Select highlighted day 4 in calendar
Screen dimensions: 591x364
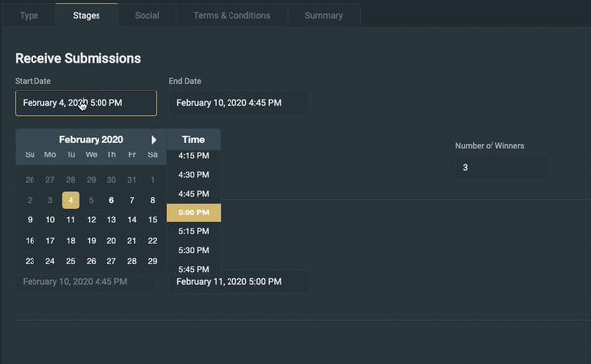coord(71,200)
